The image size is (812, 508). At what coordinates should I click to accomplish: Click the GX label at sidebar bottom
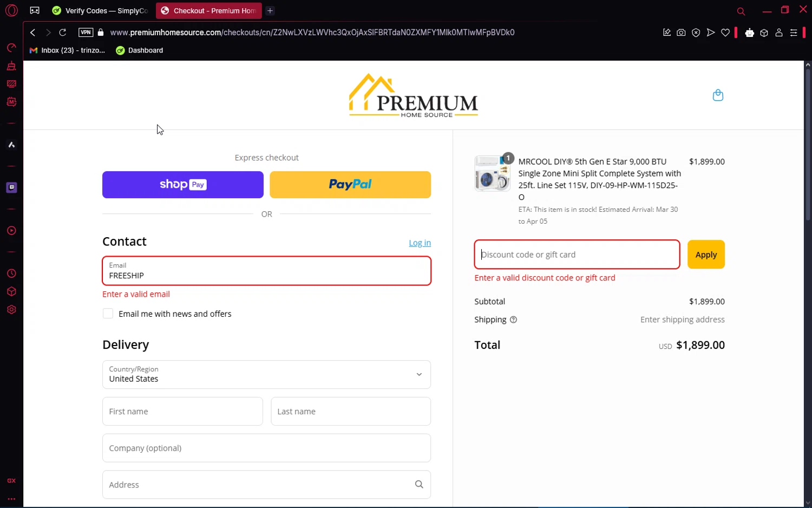pos(11,481)
